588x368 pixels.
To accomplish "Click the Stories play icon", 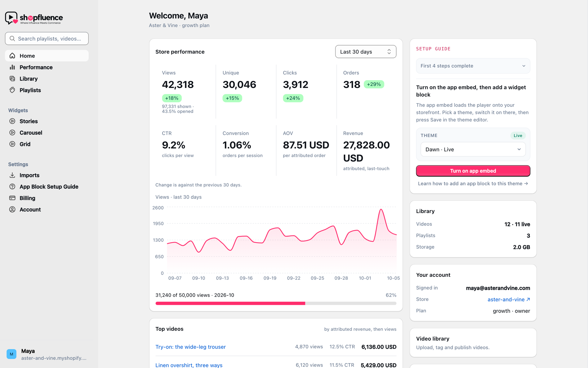I will (12, 121).
